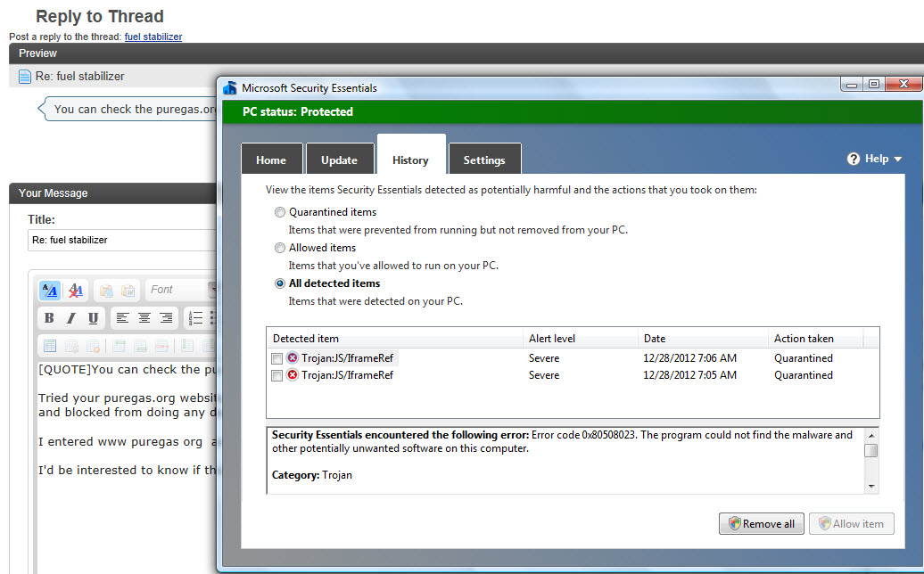Select the Allowed items radio button

point(280,248)
